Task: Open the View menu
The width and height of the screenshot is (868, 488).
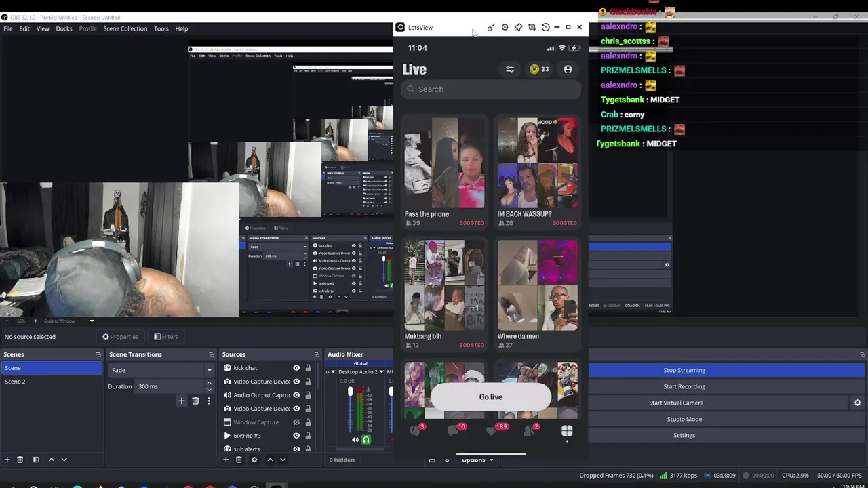Action: click(x=43, y=28)
